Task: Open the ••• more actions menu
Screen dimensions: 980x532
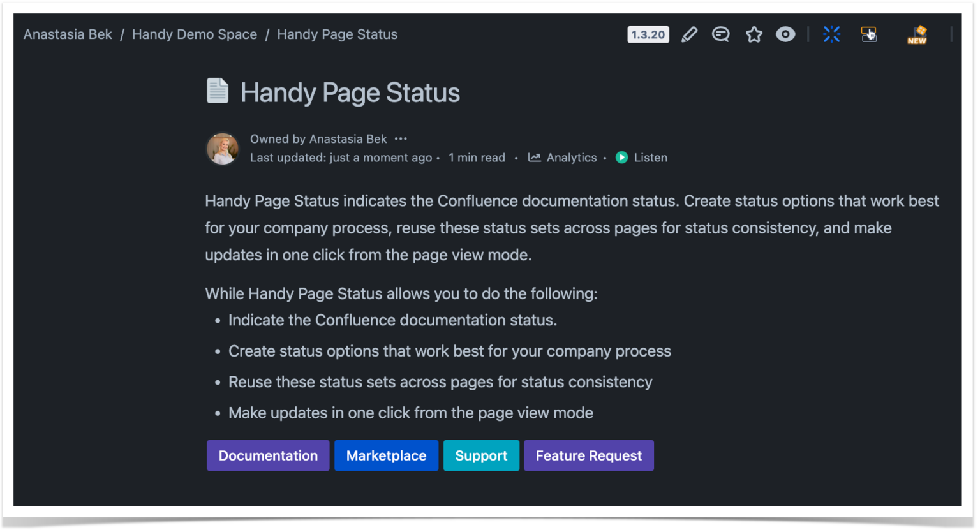Action: click(401, 138)
